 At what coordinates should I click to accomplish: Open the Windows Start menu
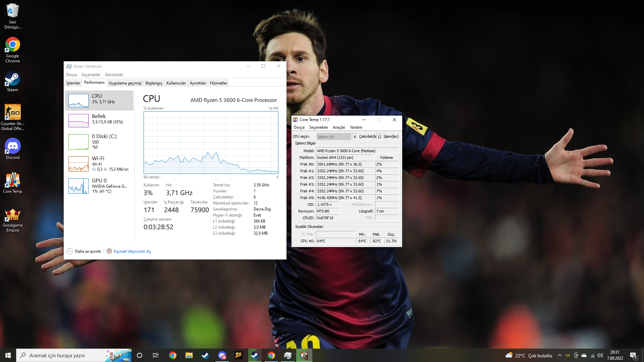pos(8,355)
